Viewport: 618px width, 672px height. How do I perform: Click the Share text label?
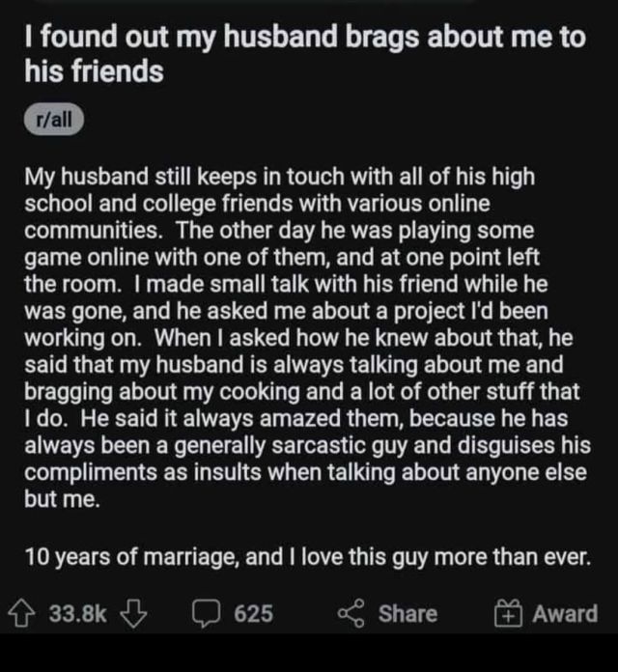(x=407, y=614)
